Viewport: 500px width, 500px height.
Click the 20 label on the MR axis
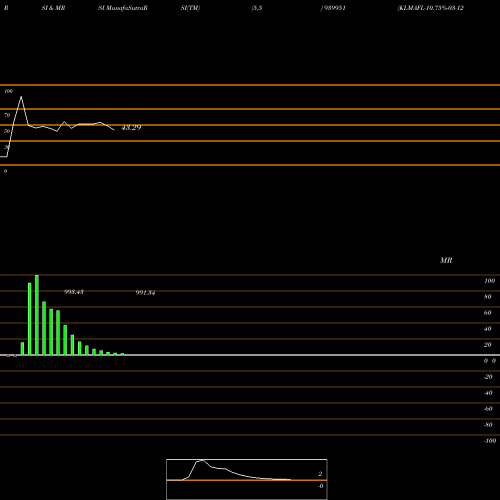488,345
